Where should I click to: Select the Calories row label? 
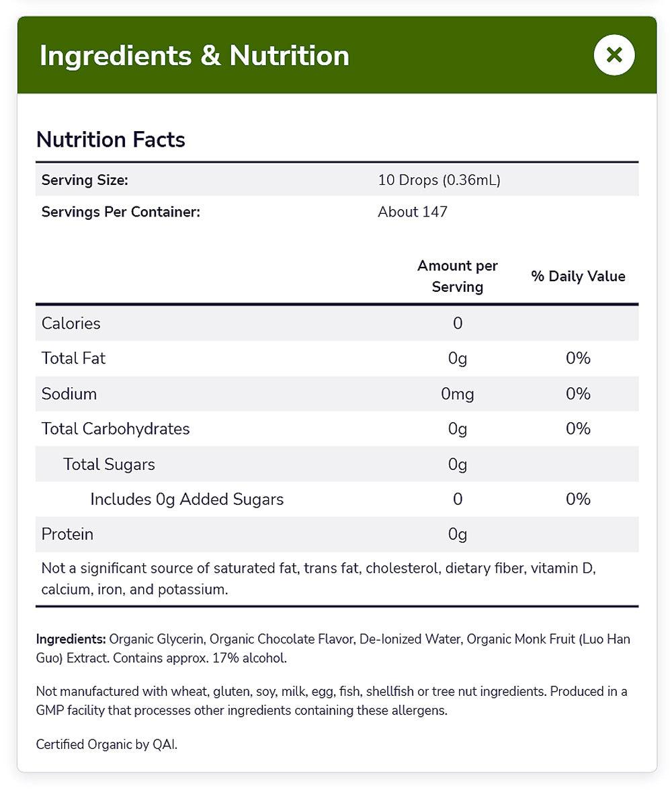click(71, 323)
